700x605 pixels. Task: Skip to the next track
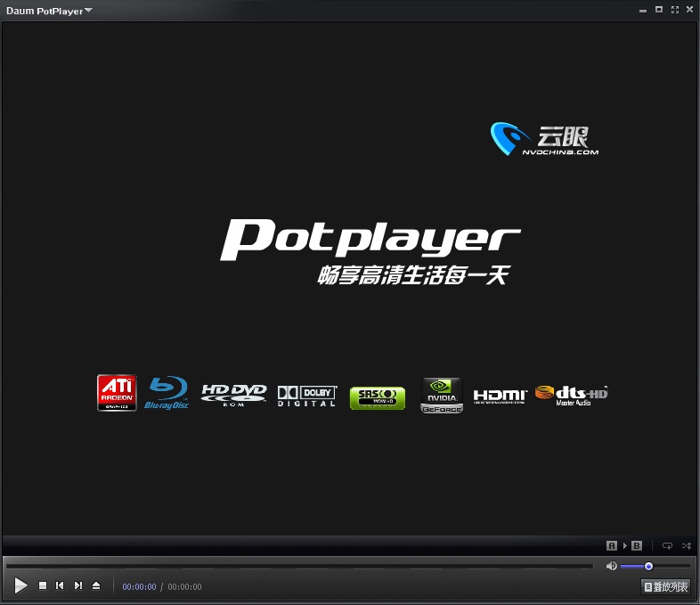[x=78, y=585]
